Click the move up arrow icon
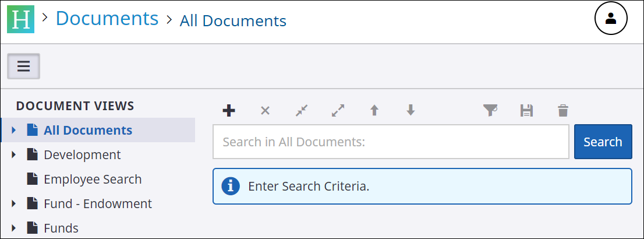644x239 pixels. pyautogui.click(x=374, y=110)
